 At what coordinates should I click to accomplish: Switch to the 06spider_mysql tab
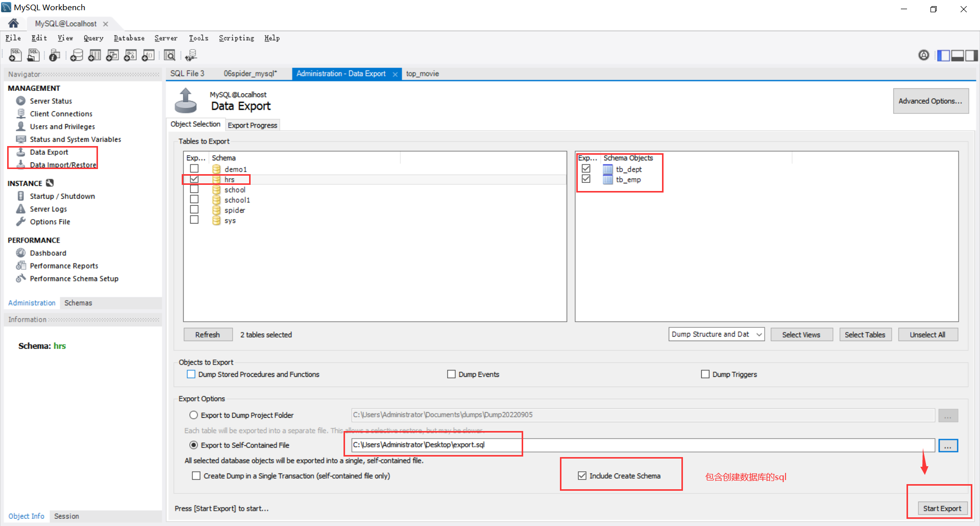pos(250,74)
